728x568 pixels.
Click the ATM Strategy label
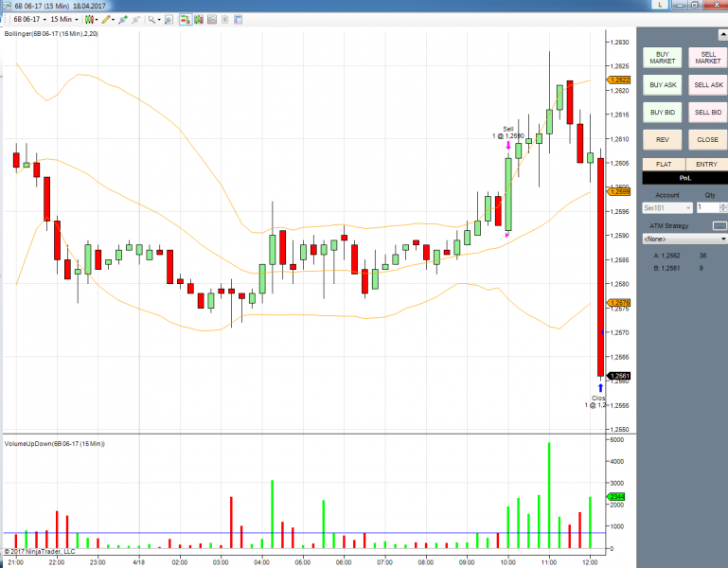[x=668, y=226]
